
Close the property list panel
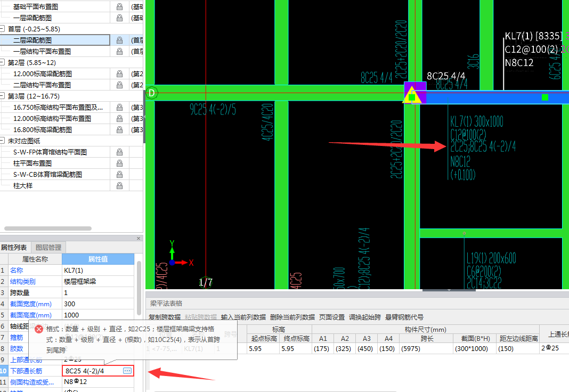pos(139,238)
